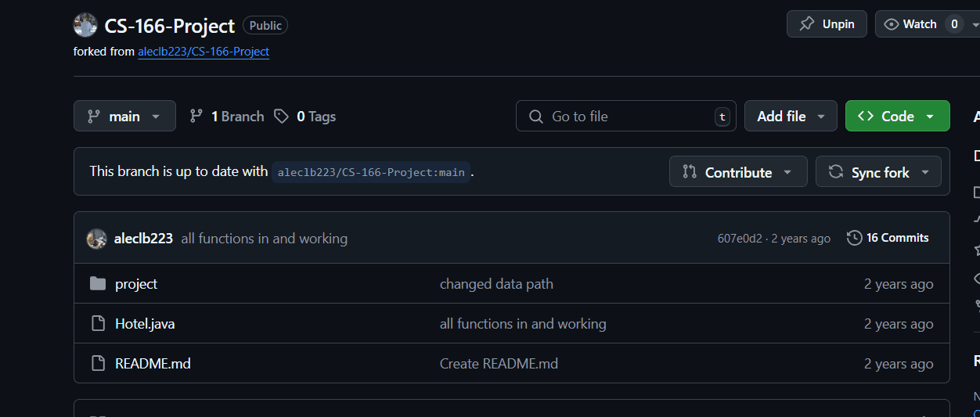Open the green Code dropdown button
Viewport: 980px width, 417px height.
(897, 116)
